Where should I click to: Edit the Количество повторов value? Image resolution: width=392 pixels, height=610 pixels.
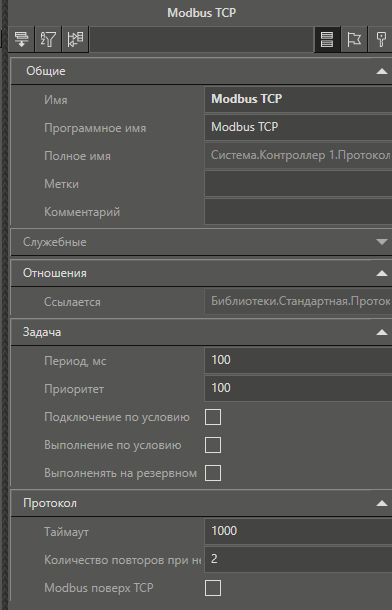point(298,559)
